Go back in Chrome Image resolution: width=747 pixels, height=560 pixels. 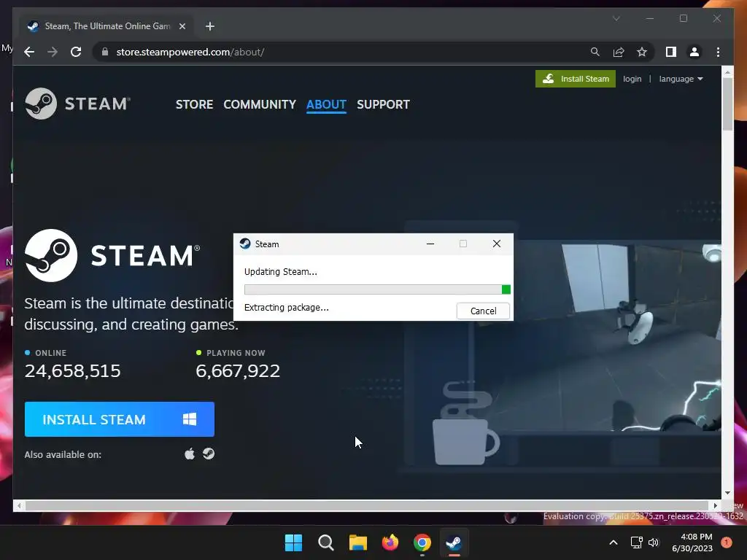point(29,52)
